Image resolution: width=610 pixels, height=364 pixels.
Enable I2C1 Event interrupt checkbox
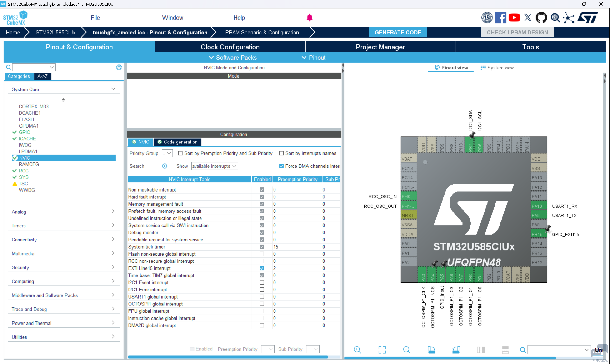pos(262,283)
